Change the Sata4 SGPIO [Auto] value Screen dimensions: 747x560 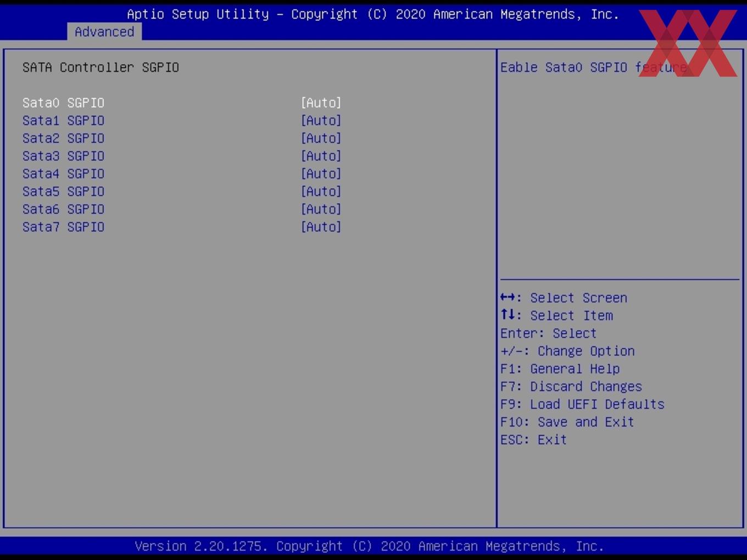321,173
